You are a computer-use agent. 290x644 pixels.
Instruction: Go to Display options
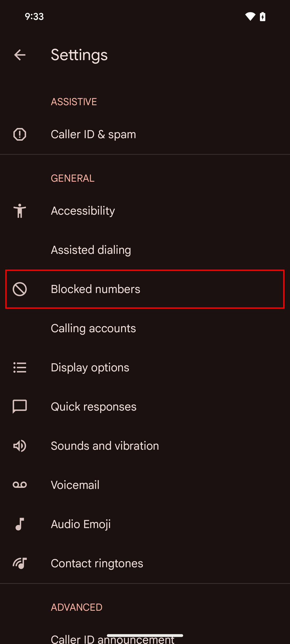point(90,368)
